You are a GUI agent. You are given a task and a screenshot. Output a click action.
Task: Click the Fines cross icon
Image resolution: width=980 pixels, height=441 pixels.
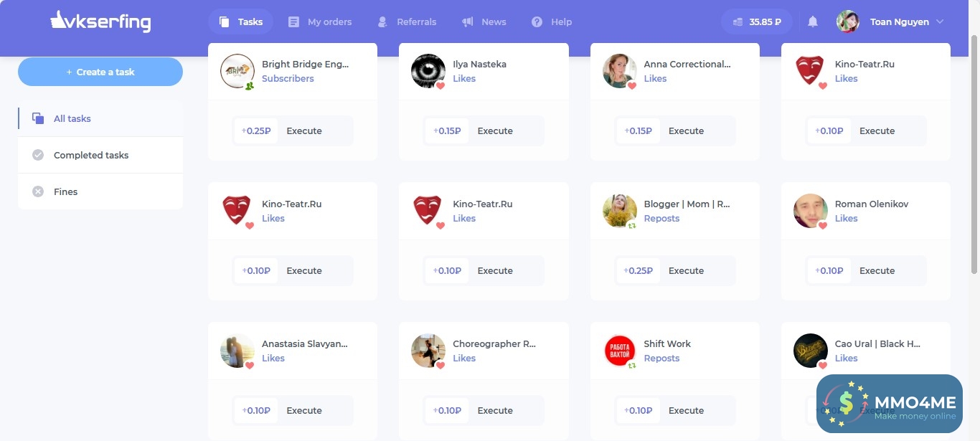38,191
